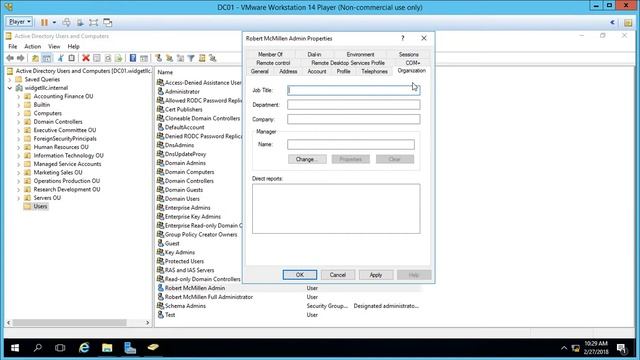Click the Filter funnel toolbar icon
This screenshot has width=640, height=360.
[x=191, y=58]
